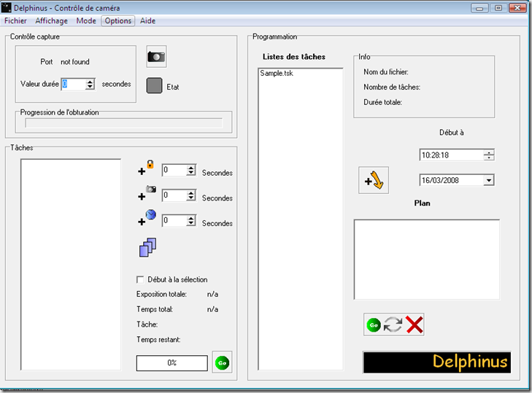Viewport: 532px width, 393px height.
Task: Click the start time field showing 10:28:18
Action: click(452, 155)
